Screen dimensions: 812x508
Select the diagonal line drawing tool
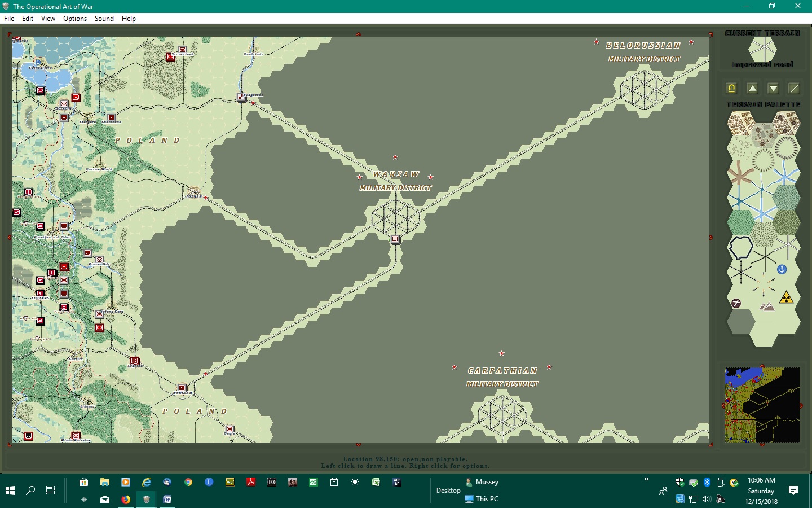click(x=793, y=88)
